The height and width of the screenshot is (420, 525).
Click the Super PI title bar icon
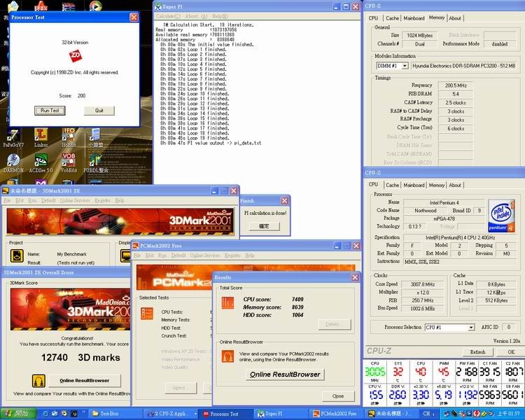point(158,7)
